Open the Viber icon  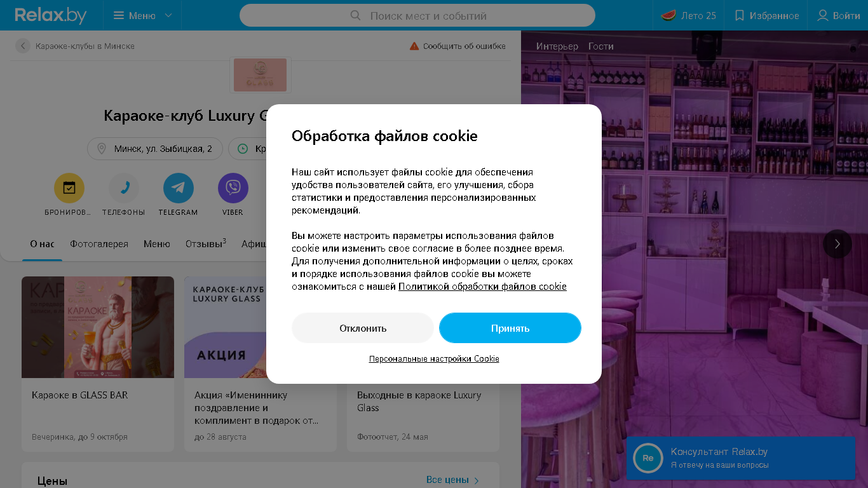coord(233,188)
